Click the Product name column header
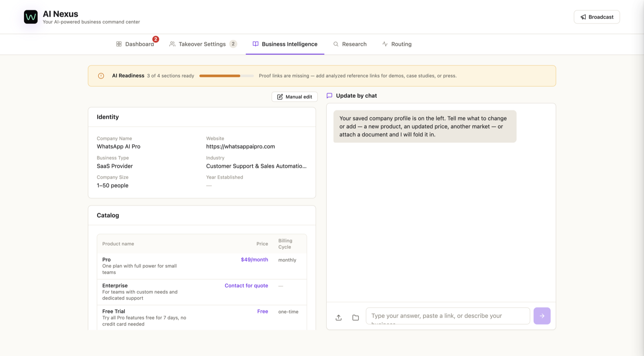The height and width of the screenshot is (356, 644). [118, 244]
